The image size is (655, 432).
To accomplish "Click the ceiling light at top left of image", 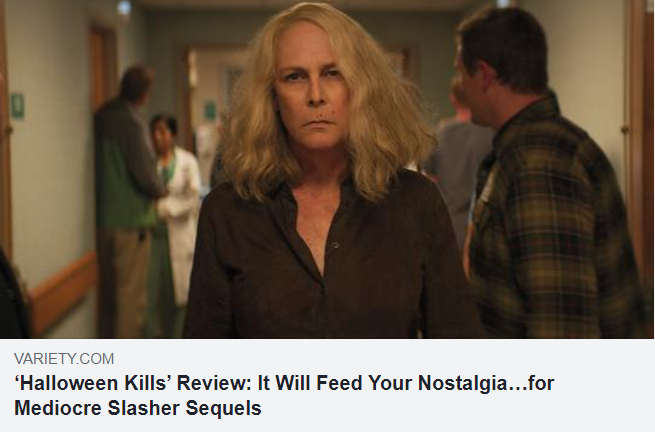I will (x=124, y=7).
